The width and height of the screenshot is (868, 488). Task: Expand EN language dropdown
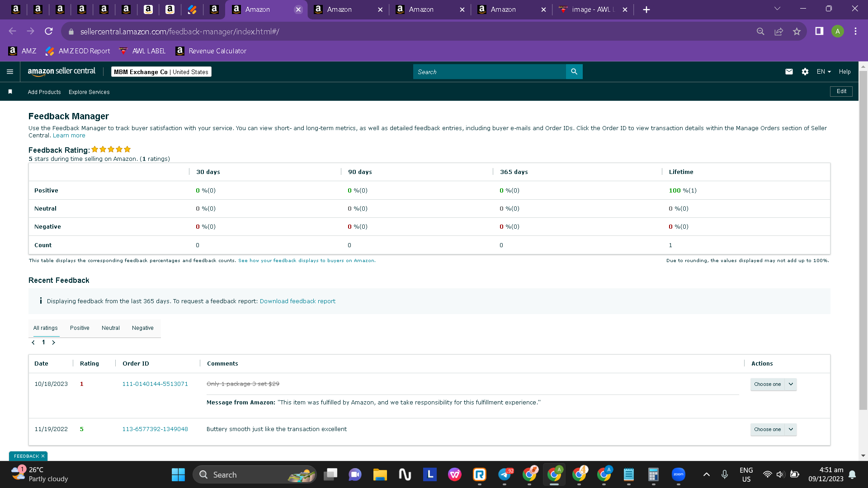pos(824,72)
